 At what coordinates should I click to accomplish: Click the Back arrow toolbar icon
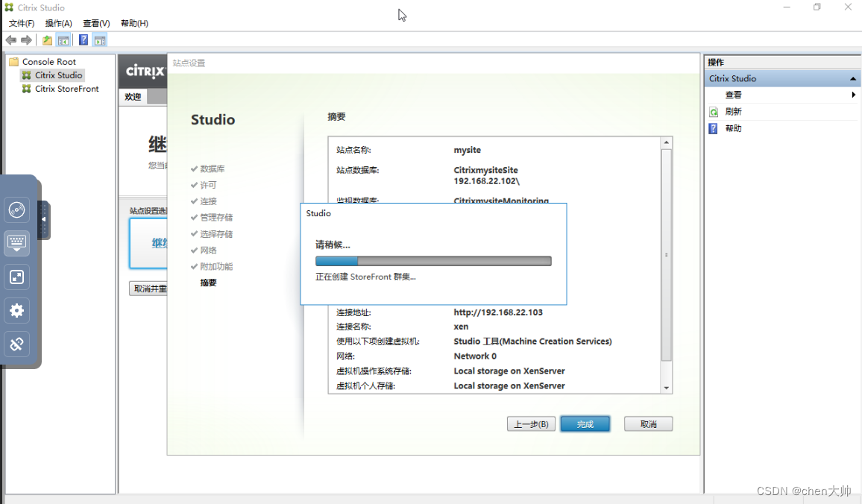click(x=10, y=40)
